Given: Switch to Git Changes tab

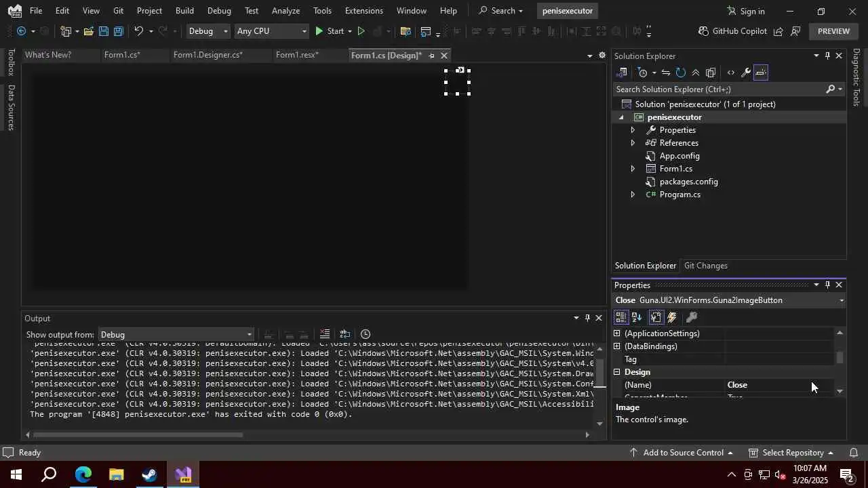Looking at the screenshot, I should (x=705, y=266).
